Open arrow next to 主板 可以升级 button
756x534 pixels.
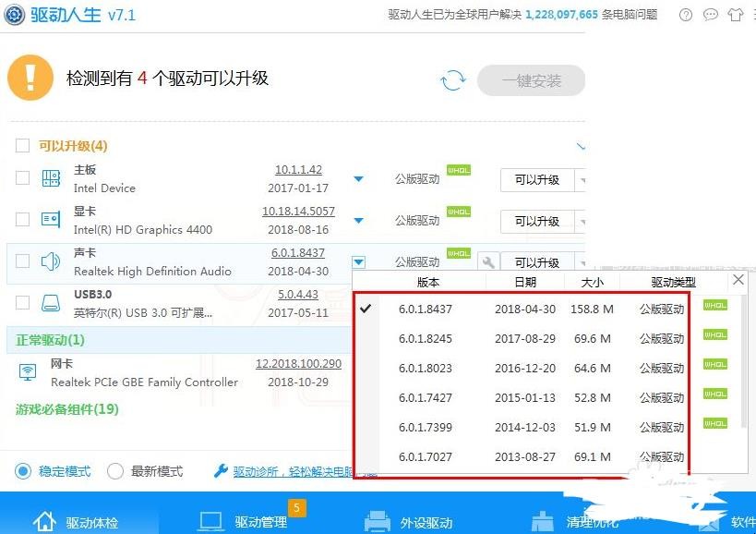click(581, 180)
